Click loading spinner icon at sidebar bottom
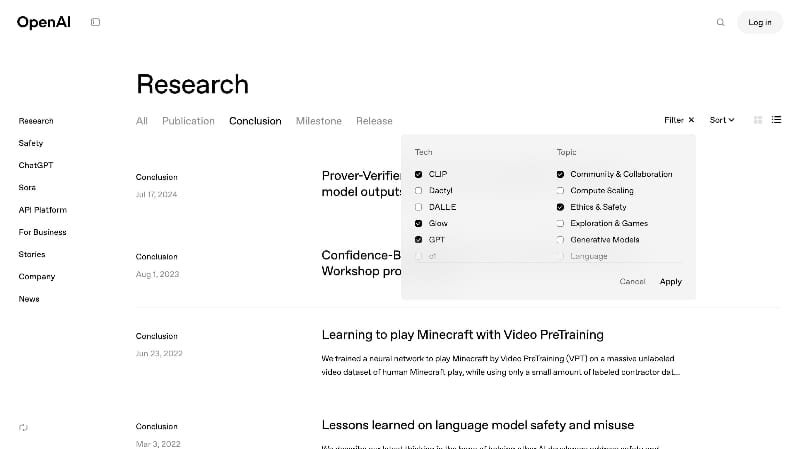 click(x=23, y=428)
